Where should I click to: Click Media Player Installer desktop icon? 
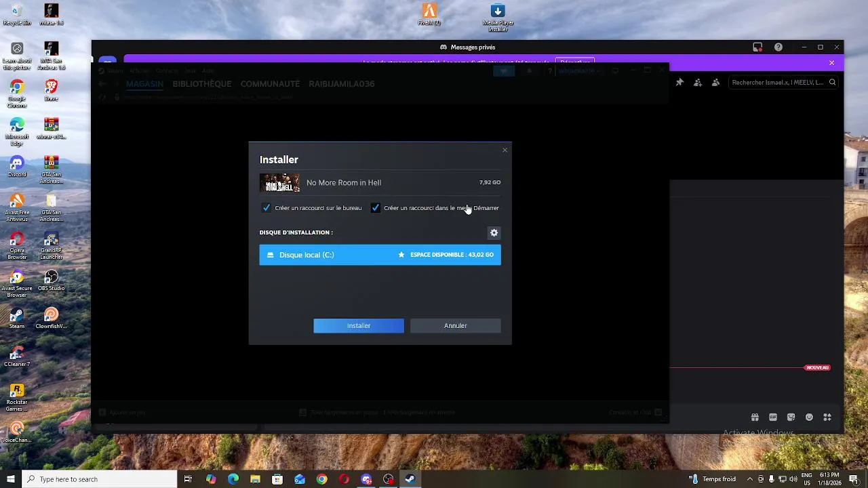coord(498,18)
